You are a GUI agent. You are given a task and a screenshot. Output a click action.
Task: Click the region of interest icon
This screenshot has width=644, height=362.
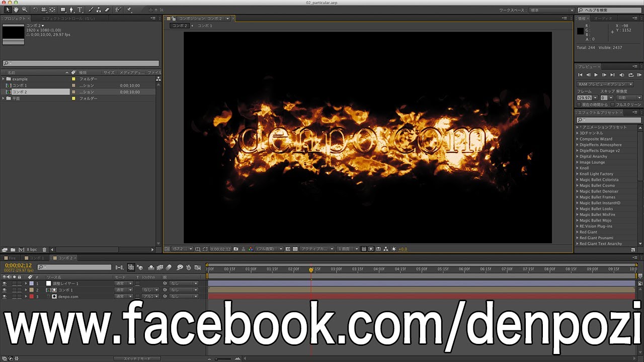(289, 249)
